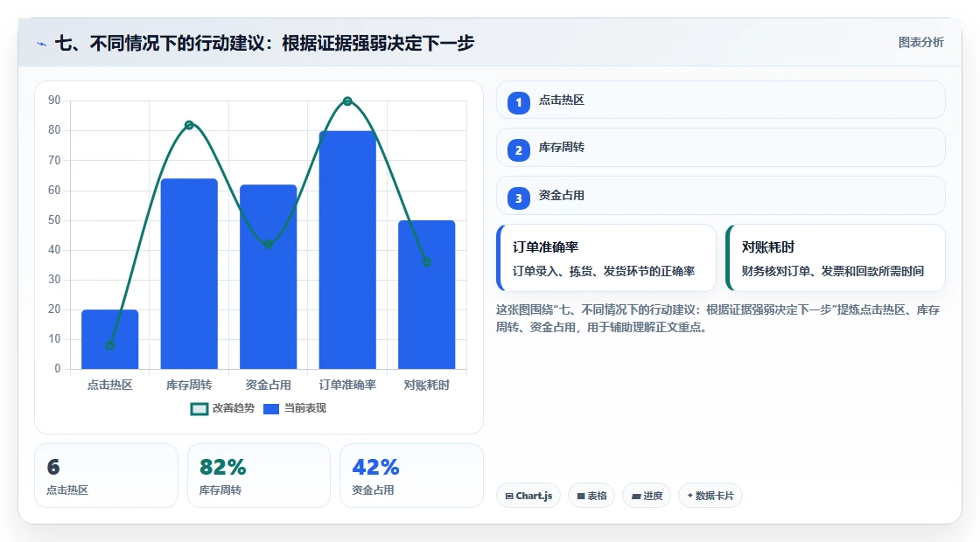Click trend line point above 订单准确率 bar
The width and height of the screenshot is (980, 542).
(347, 101)
